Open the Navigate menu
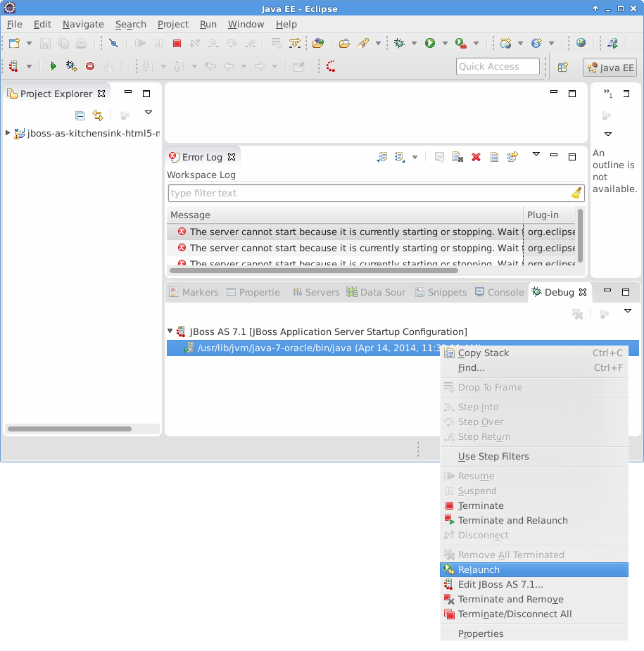The height and width of the screenshot is (651, 644). [x=83, y=24]
